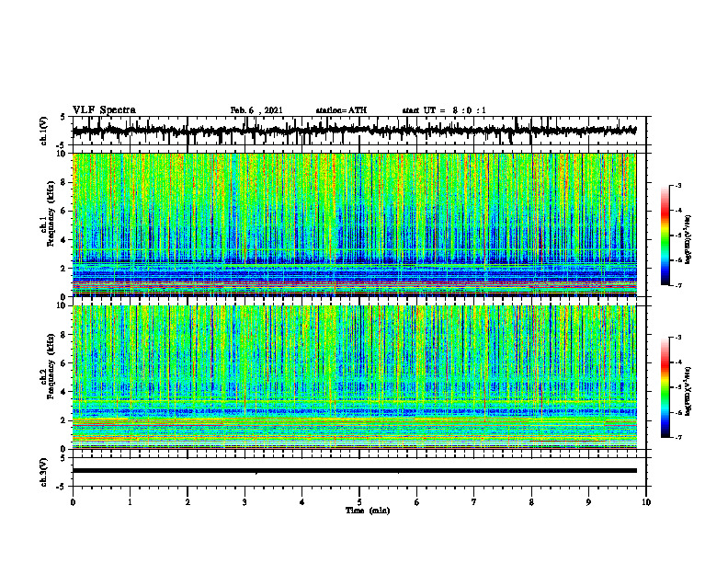Select the ch.2 "Frequency (kHz)" axis label

[x=51, y=365]
